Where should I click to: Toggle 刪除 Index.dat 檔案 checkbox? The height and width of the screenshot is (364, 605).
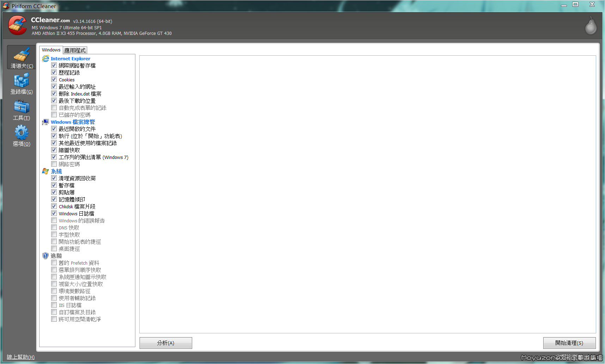(x=54, y=93)
